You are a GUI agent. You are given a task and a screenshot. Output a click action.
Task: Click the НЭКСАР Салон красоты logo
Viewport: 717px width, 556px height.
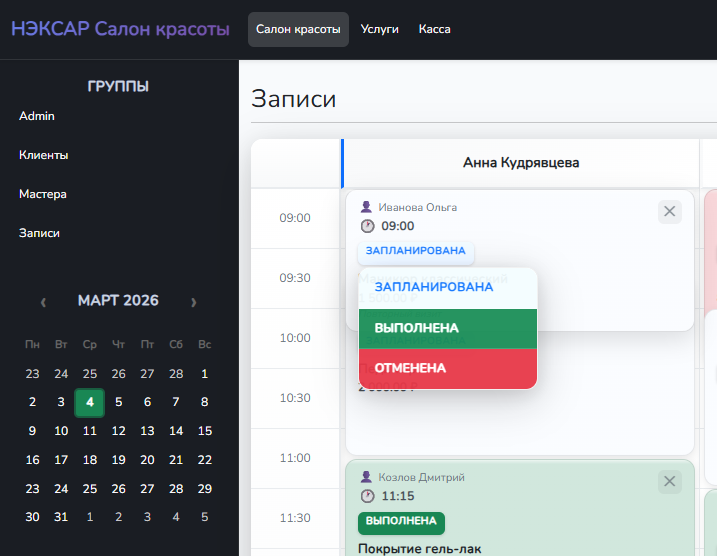(x=120, y=29)
